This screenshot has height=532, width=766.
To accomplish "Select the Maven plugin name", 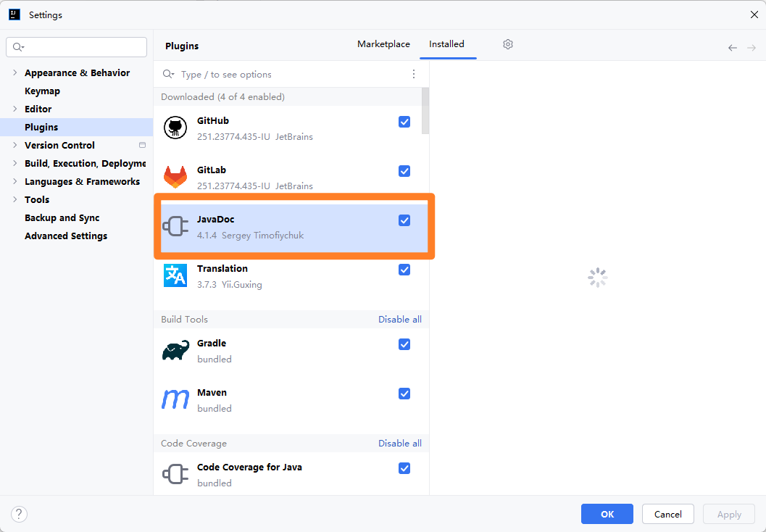I will tap(212, 393).
